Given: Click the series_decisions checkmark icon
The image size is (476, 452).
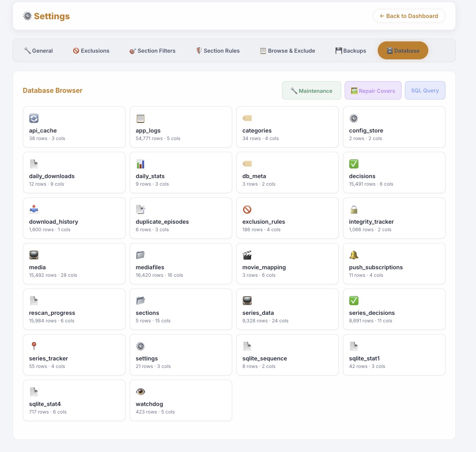Looking at the screenshot, I should coord(354,301).
